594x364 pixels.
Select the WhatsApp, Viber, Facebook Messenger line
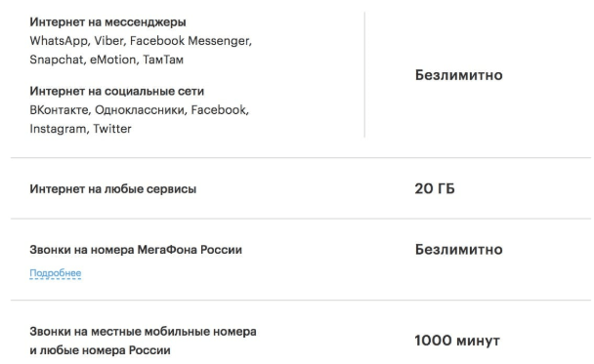point(141,41)
